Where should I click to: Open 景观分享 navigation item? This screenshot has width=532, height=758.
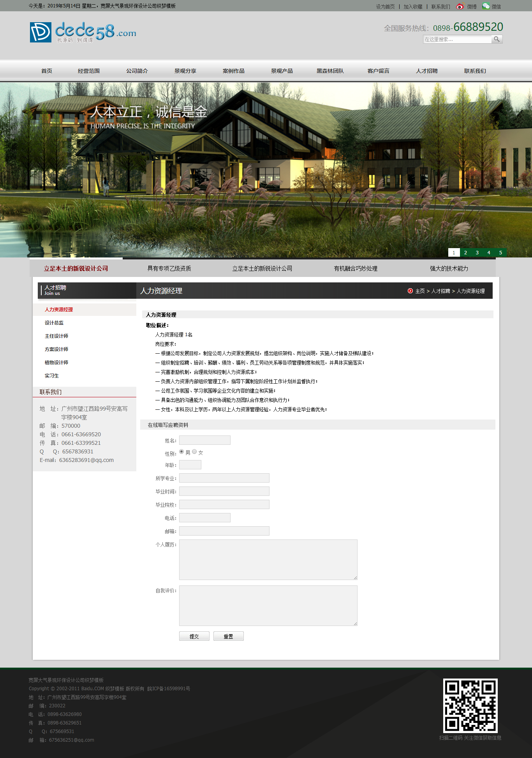tap(185, 71)
